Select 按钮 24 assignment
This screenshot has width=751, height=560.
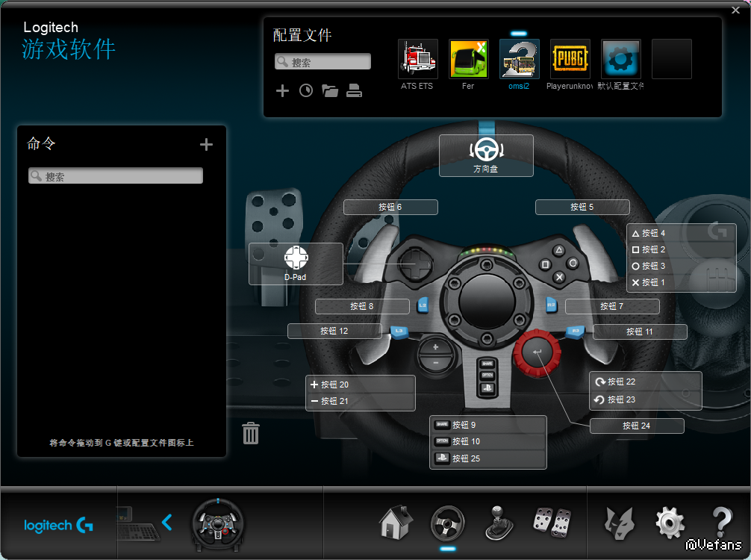point(637,426)
